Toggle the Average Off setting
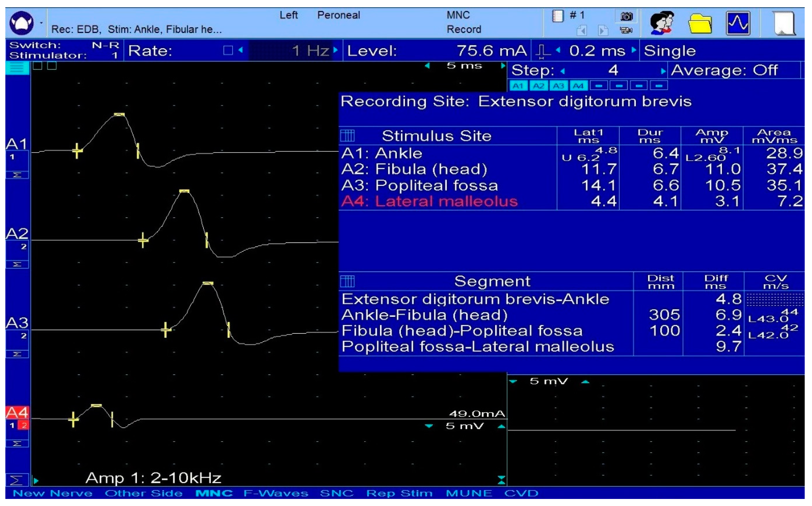Viewport: 812px width, 506px height. pos(726,70)
